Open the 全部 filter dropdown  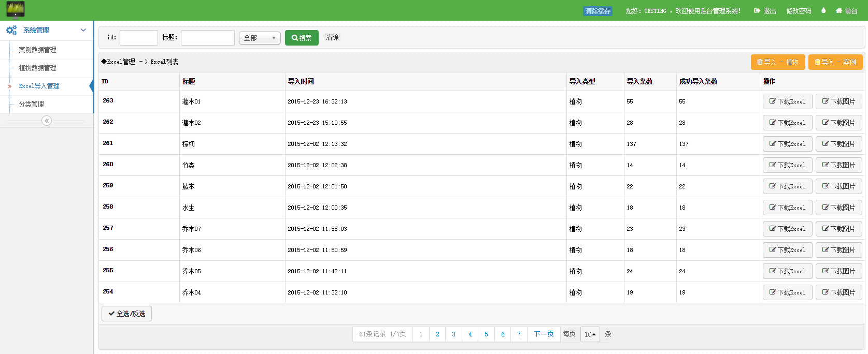(x=260, y=38)
